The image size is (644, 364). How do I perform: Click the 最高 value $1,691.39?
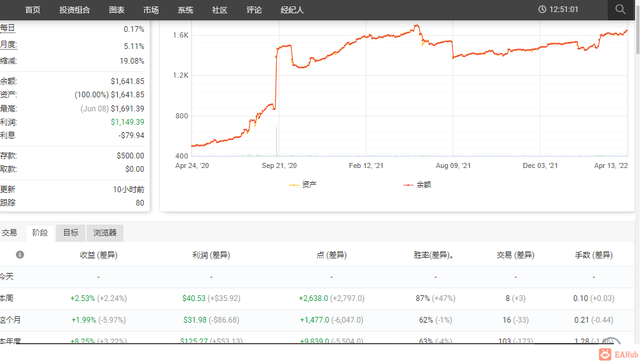pyautogui.click(x=127, y=108)
